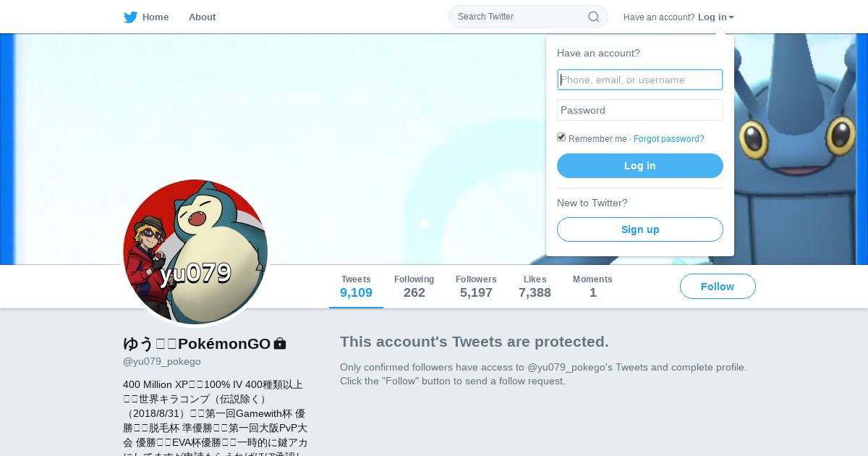Select the Tweets 9,109 tab

pos(356,287)
